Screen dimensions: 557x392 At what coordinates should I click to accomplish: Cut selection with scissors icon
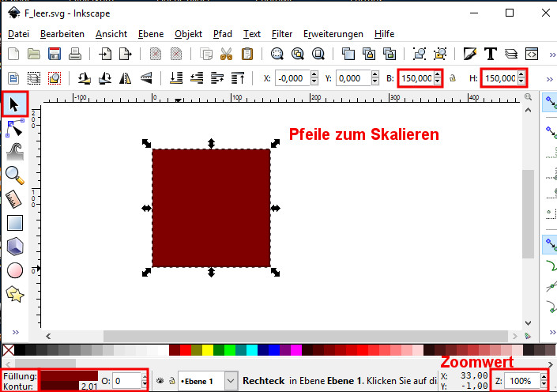pyautogui.click(x=226, y=54)
